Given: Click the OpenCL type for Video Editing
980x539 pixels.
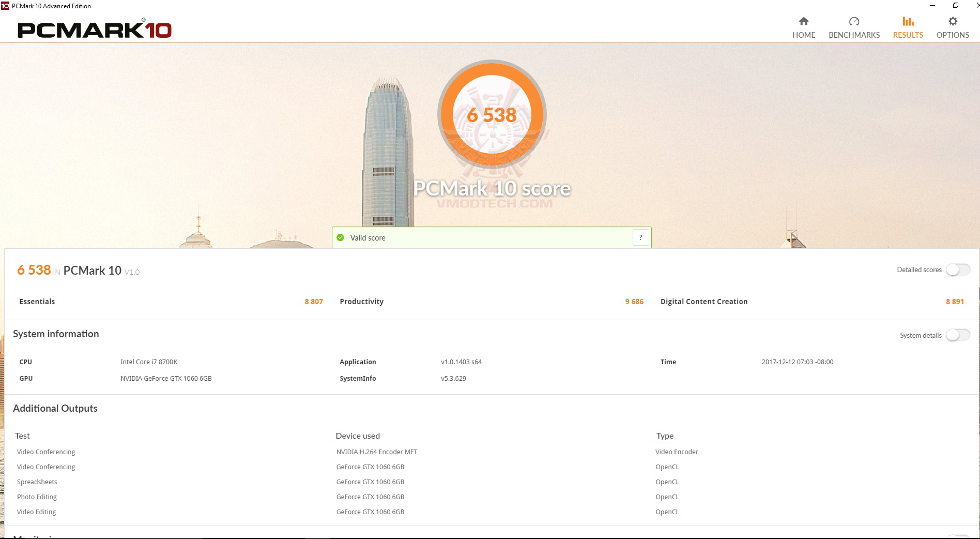Looking at the screenshot, I should pyautogui.click(x=667, y=512).
